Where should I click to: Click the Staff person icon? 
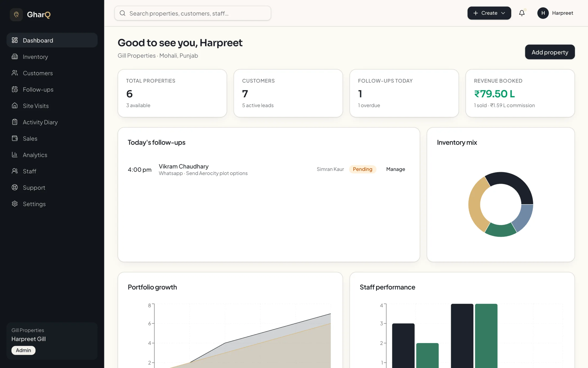click(15, 171)
